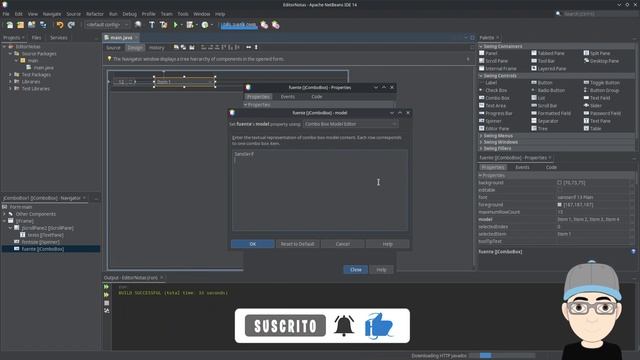
Task: Click the Undo toolbar icon
Action: click(x=60, y=25)
